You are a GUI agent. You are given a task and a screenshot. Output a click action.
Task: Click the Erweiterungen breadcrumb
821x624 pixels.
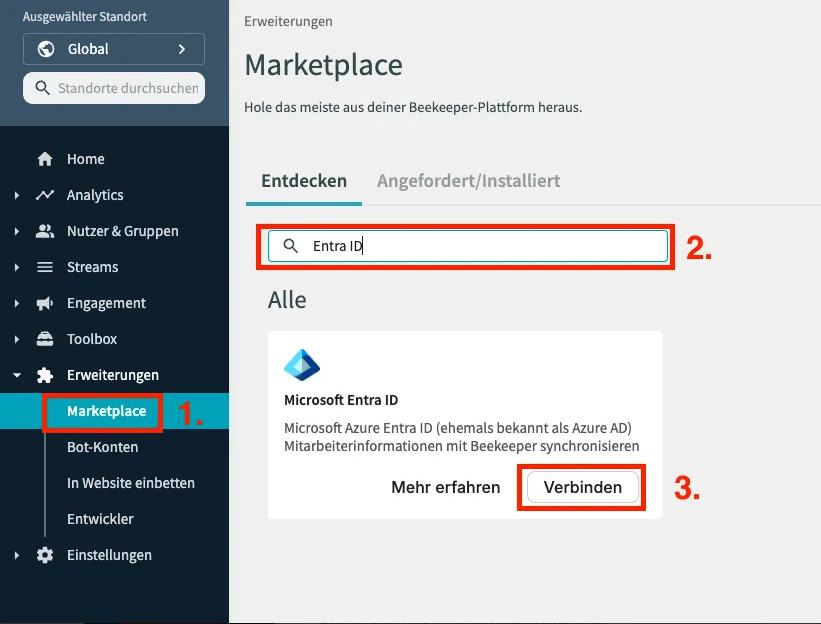point(289,21)
